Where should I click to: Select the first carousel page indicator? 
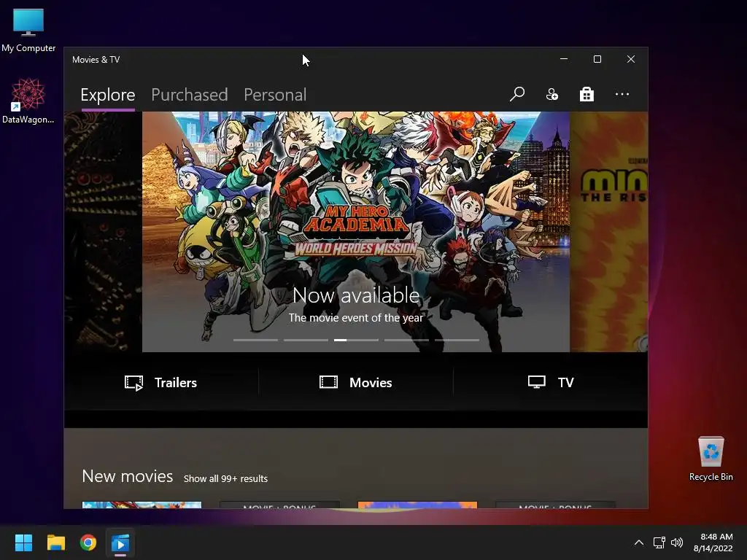coord(255,340)
